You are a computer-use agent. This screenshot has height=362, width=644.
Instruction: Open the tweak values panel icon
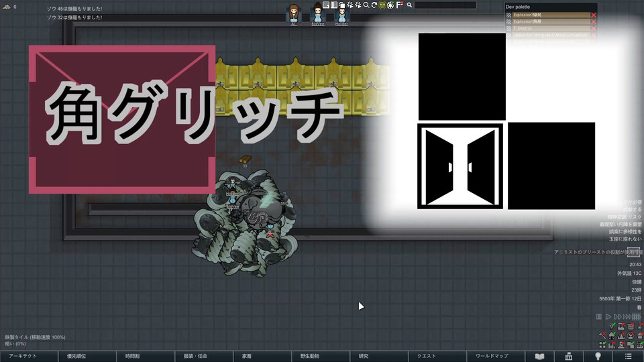tap(334, 5)
